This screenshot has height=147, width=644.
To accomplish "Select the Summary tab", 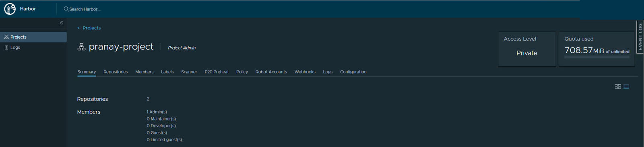I will pyautogui.click(x=87, y=72).
